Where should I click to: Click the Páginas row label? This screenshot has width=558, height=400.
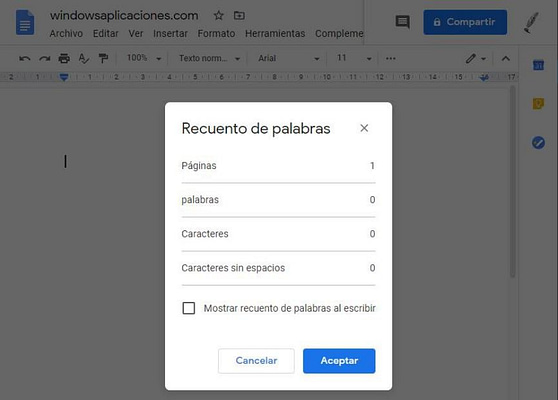[x=199, y=166]
